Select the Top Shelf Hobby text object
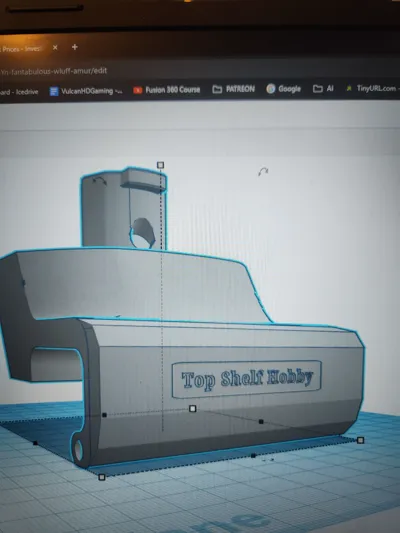Image resolution: width=400 pixels, height=533 pixels. click(x=247, y=379)
